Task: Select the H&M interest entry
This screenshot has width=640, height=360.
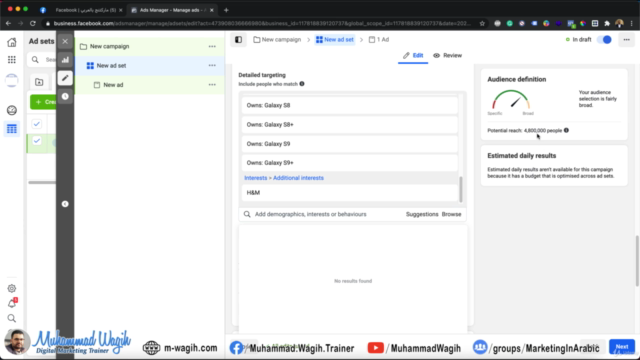Action: [350, 193]
